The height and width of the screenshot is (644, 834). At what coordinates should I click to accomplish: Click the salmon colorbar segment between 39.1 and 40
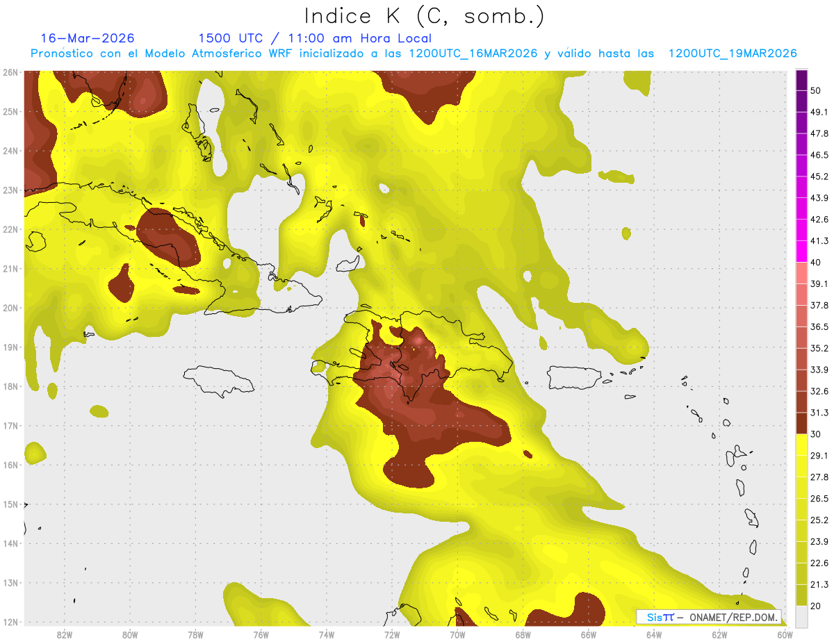tap(801, 273)
